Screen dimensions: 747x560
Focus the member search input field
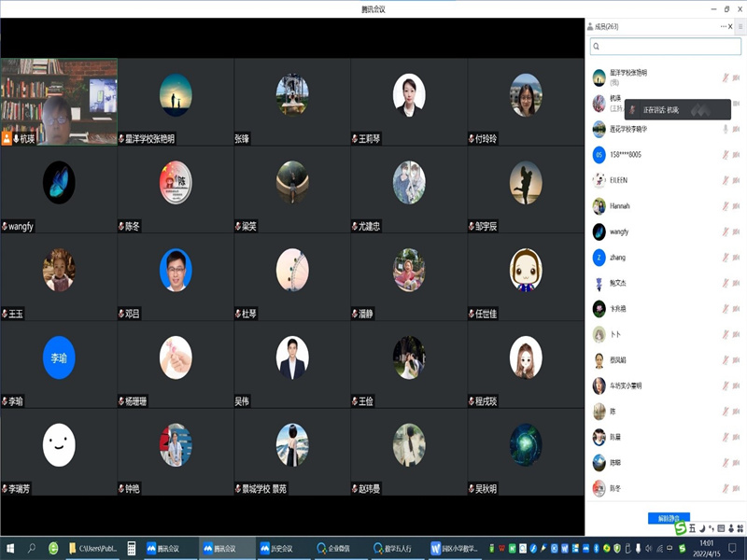666,46
